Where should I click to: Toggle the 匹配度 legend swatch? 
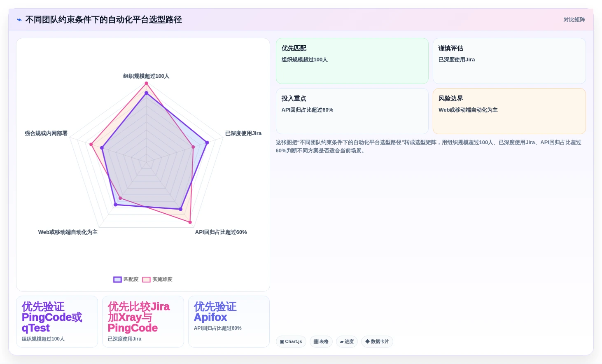pyautogui.click(x=117, y=280)
